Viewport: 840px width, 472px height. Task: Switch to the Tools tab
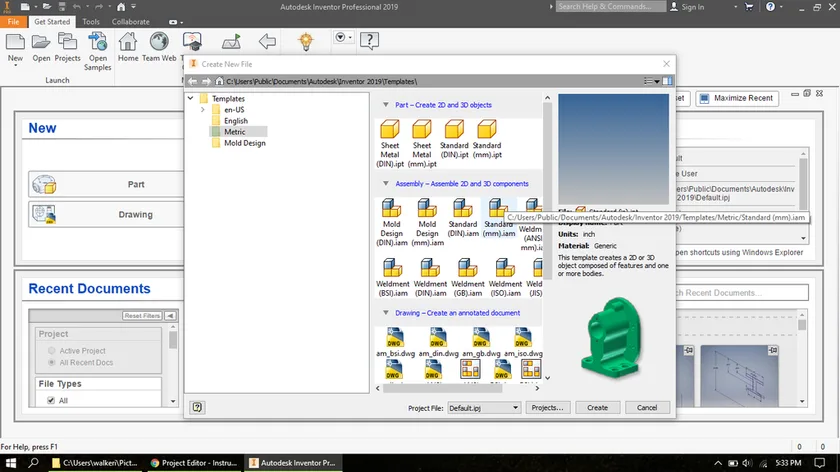(x=91, y=22)
